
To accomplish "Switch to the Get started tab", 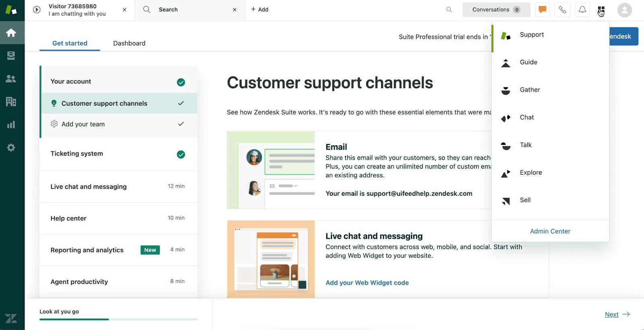I will point(70,43).
